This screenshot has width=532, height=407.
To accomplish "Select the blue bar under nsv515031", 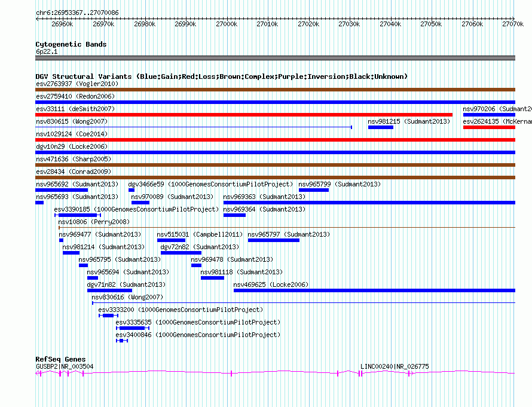I will 172,240.
